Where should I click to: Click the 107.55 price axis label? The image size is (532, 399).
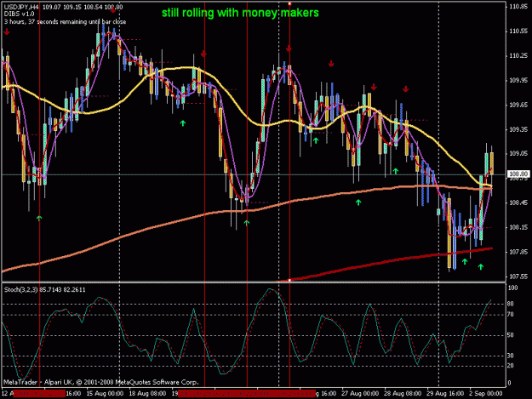point(518,276)
